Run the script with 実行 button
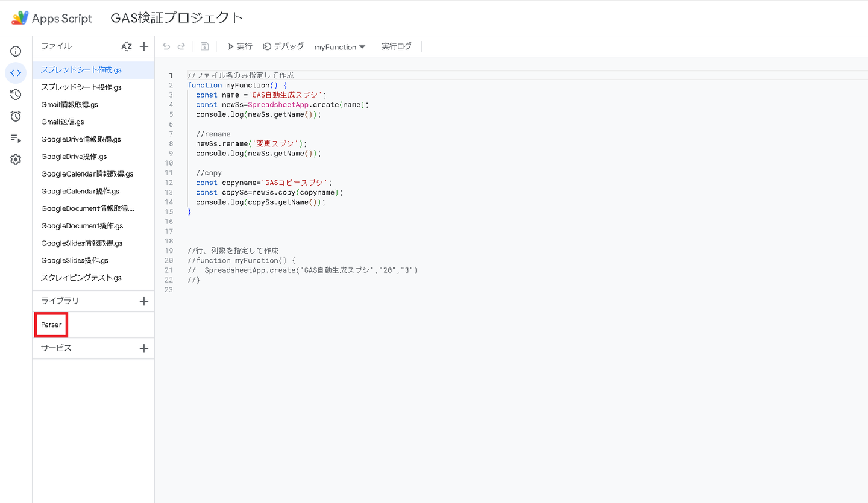Viewport: 868px width, 503px height. pos(239,46)
